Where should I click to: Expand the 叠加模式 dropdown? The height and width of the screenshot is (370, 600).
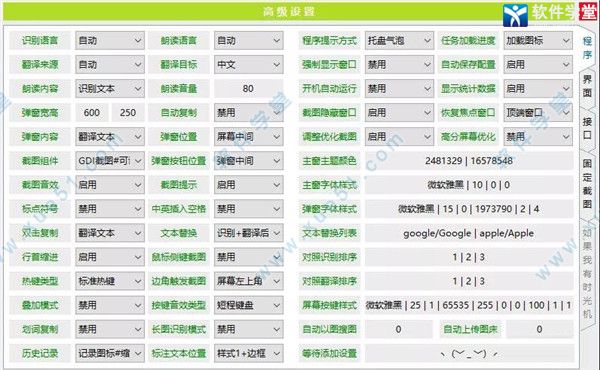[110, 305]
